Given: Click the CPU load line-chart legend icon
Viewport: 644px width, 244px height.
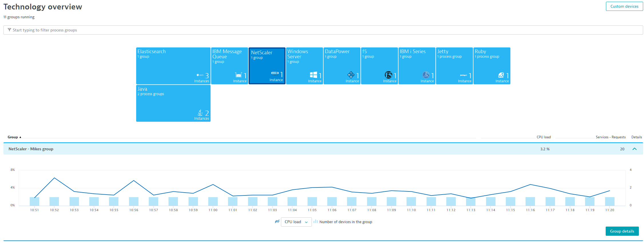Looking at the screenshot, I should coord(277,221).
